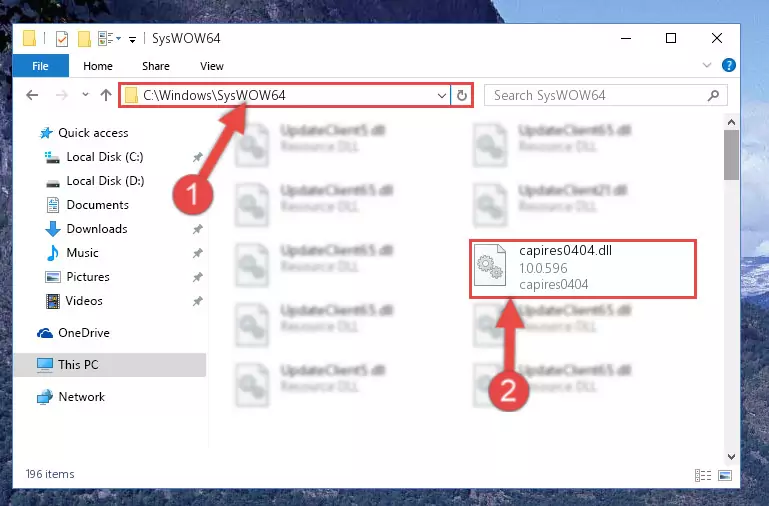769x506 pixels.
Task: Click the pin icon beside Local Disk (C:)
Action: (197, 157)
